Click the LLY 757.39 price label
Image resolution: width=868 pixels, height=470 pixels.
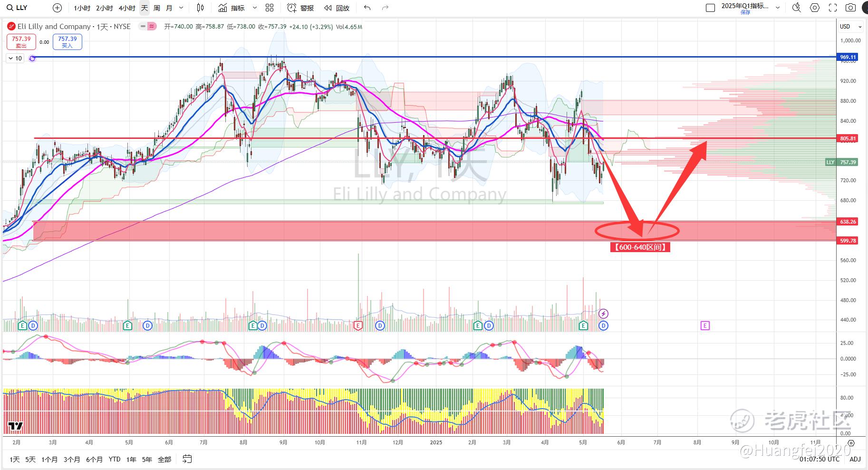pyautogui.click(x=841, y=162)
